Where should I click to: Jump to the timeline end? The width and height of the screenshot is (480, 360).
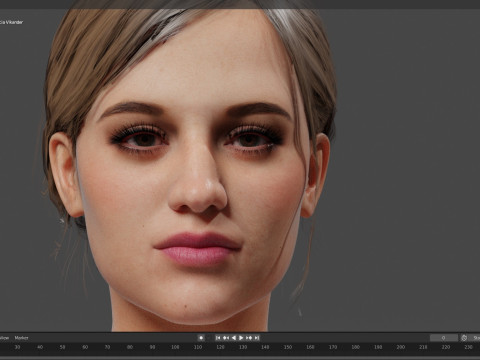point(257,338)
